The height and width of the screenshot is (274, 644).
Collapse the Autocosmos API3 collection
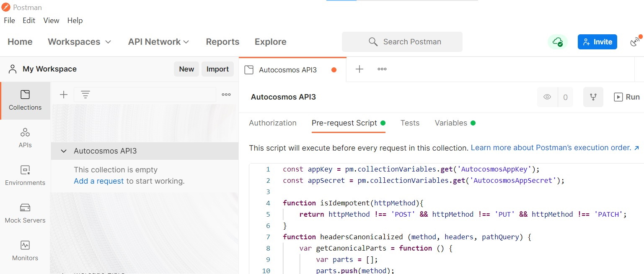coord(64,151)
